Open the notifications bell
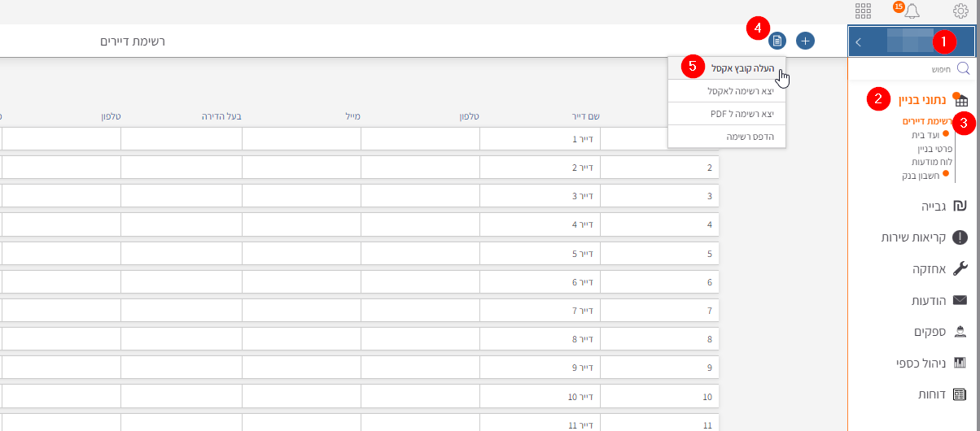The width and height of the screenshot is (980, 431). (x=912, y=11)
